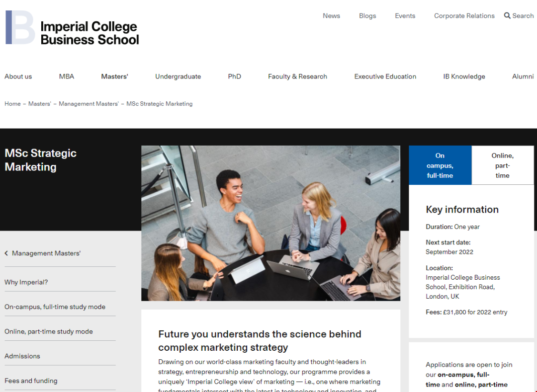This screenshot has height=392, width=537.
Task: Click the back chevron beside Management Masters'
Action: [x=6, y=253]
